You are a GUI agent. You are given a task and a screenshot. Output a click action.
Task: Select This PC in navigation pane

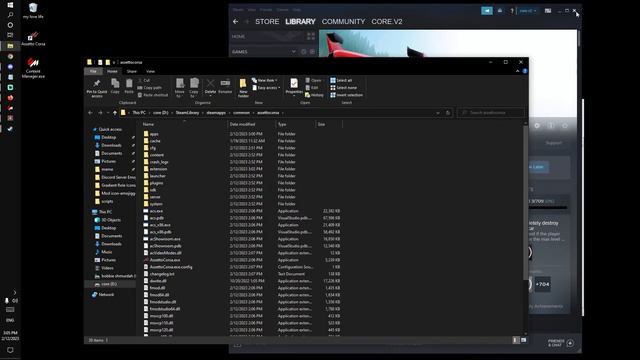tap(105, 212)
